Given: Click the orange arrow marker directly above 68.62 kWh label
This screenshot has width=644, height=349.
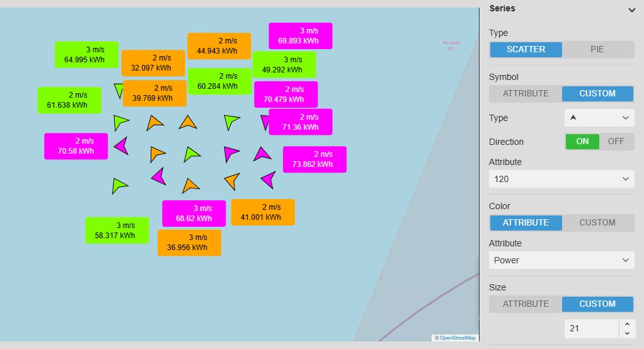Looking at the screenshot, I should 190,186.
